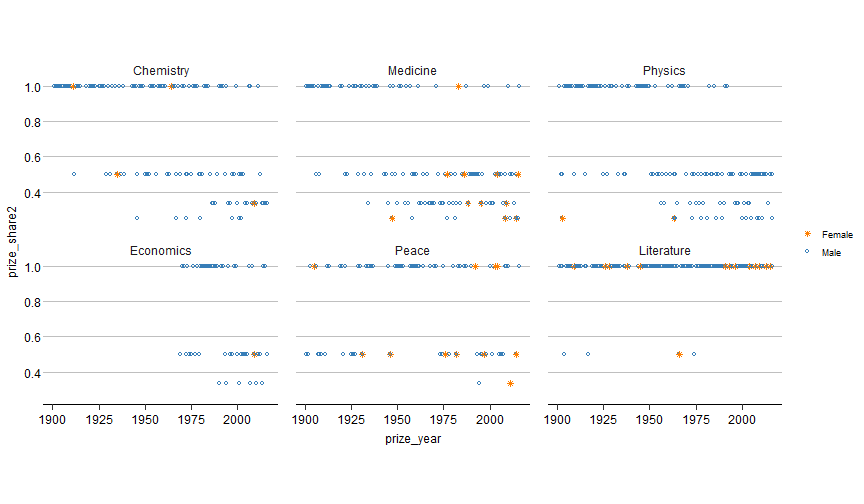
Task: Click Peace panel's lowest Female star
Action: pyautogui.click(x=510, y=383)
